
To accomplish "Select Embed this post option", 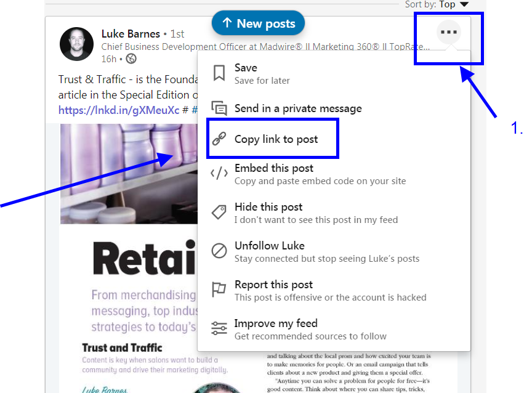I will tap(320, 174).
